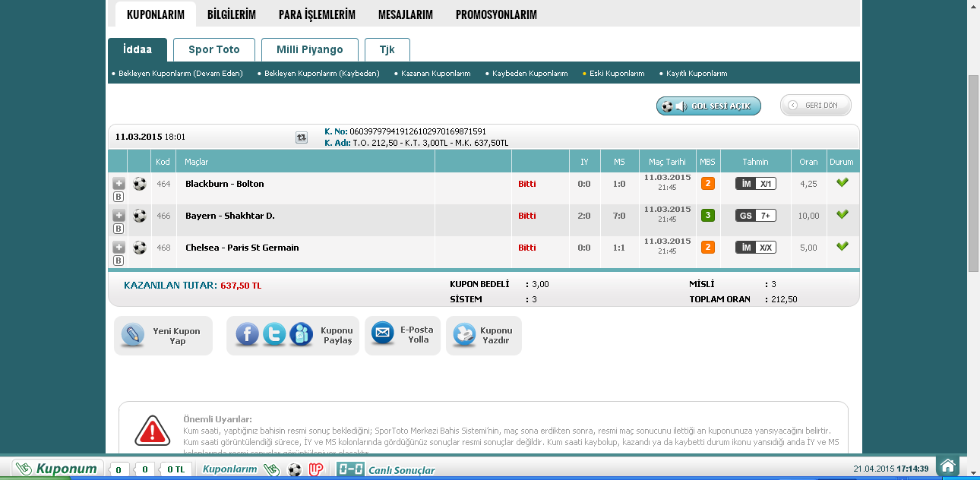Open Kazanan Kuponlarım link

pos(436,74)
